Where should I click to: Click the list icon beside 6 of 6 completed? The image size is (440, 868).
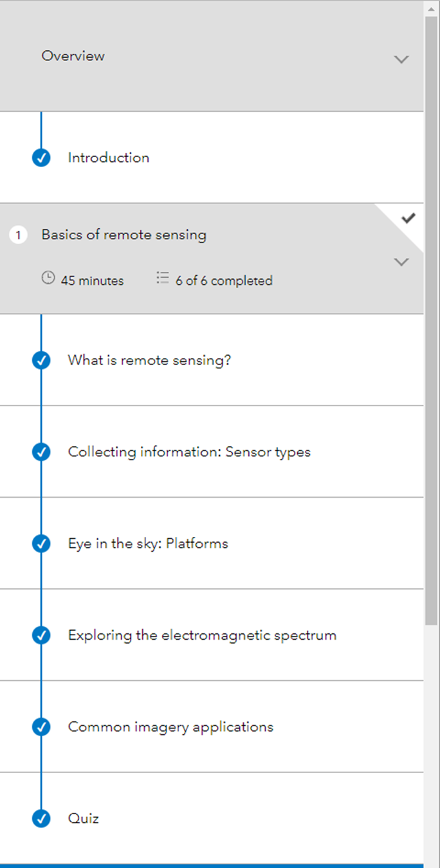pyautogui.click(x=162, y=278)
